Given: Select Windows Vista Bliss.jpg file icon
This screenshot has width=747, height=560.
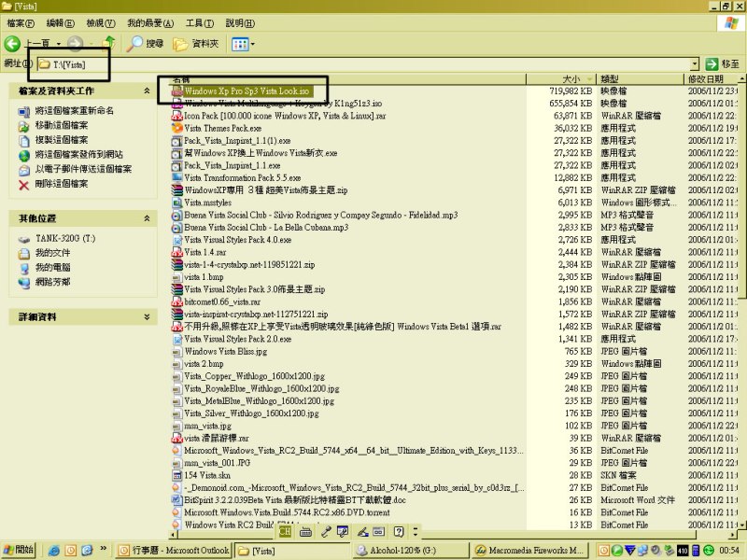Looking at the screenshot, I should (x=177, y=352).
